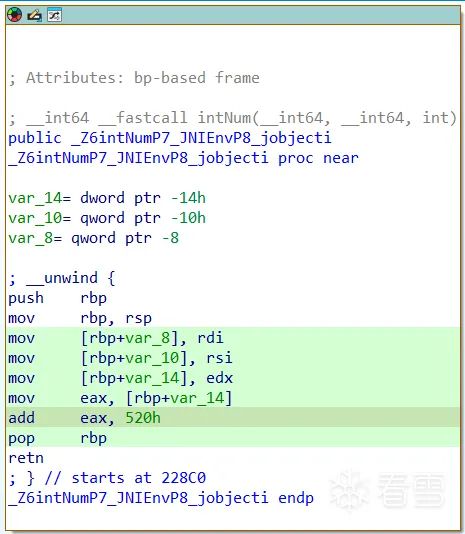
Task: Click the graph node title bar
Action: point(233,15)
